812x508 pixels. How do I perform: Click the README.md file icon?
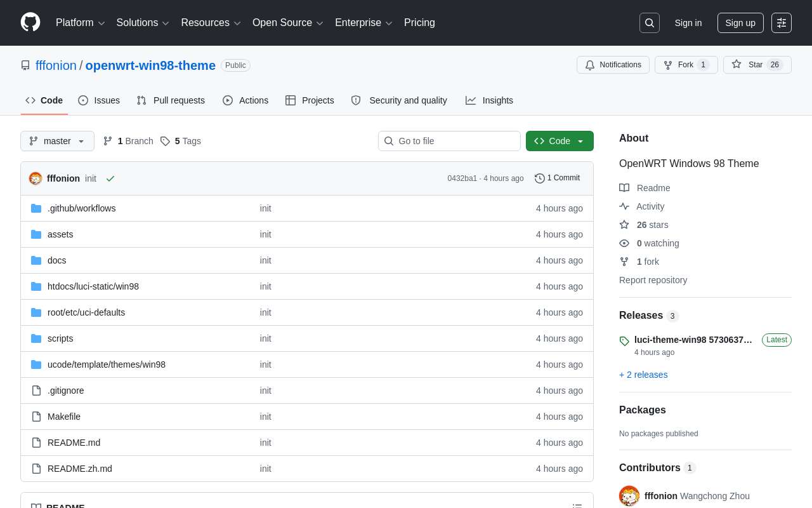click(36, 443)
